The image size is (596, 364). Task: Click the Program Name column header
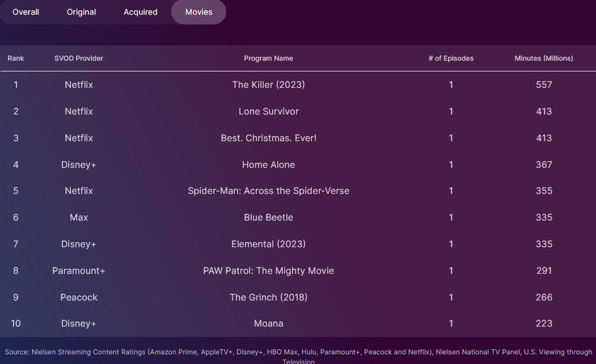[x=268, y=58]
